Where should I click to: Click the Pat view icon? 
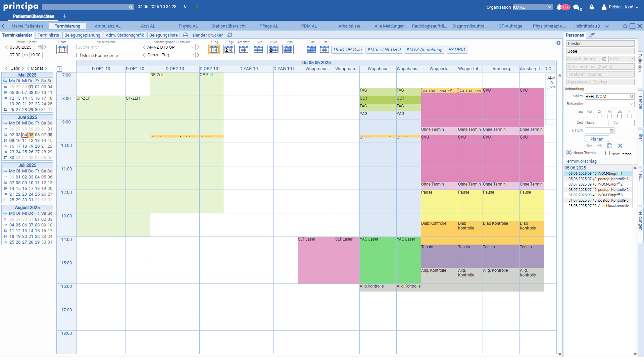tap(325, 49)
